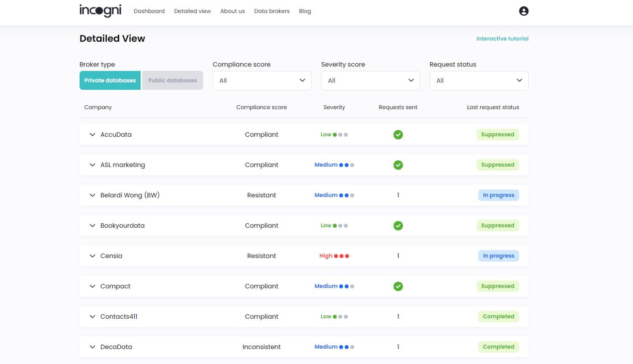Click the Detailed View page heading

pos(112,39)
